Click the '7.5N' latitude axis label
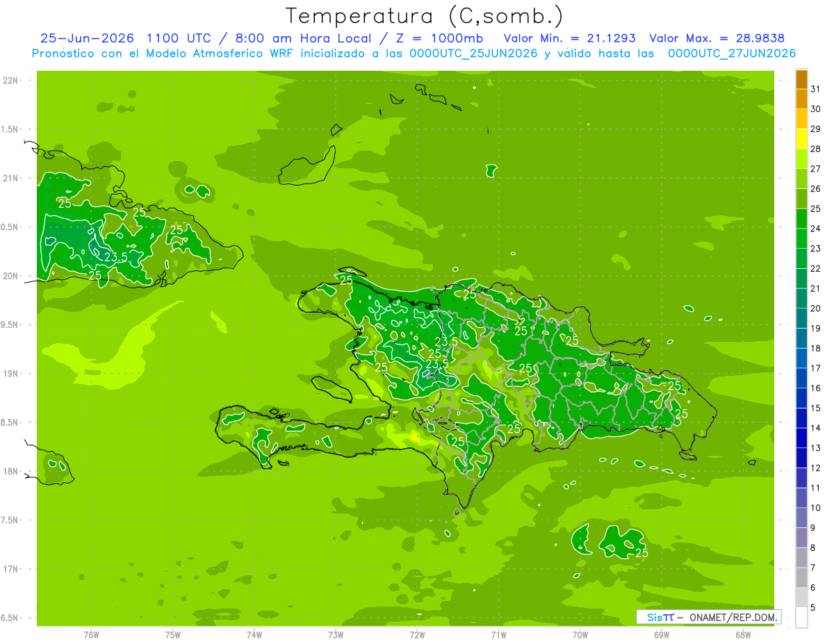The width and height of the screenshot is (834, 644). (x=10, y=520)
